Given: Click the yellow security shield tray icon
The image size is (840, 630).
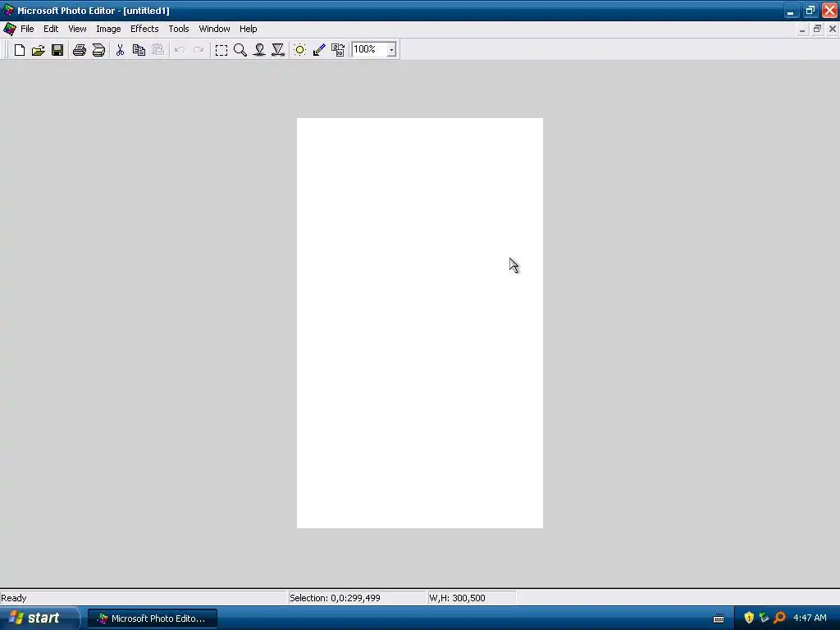Looking at the screenshot, I should [749, 619].
